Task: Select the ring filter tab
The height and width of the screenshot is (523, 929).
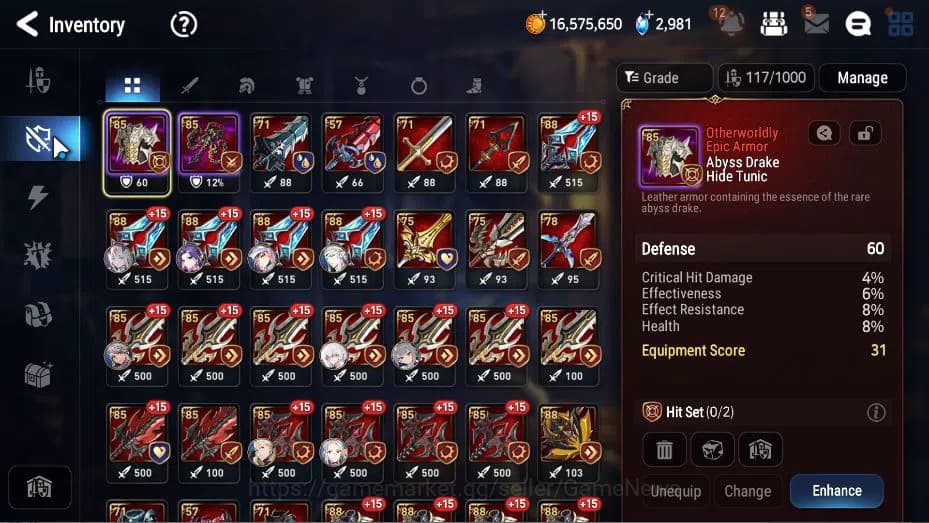Action: tap(418, 86)
